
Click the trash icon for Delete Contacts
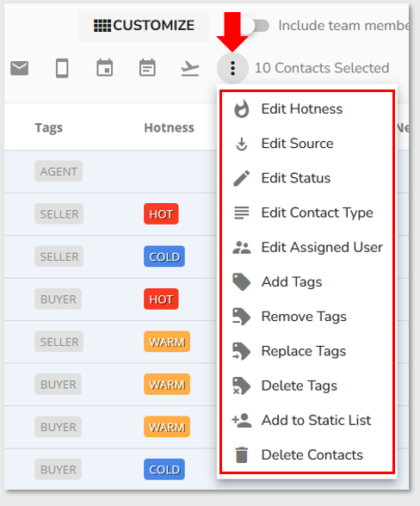tap(242, 455)
